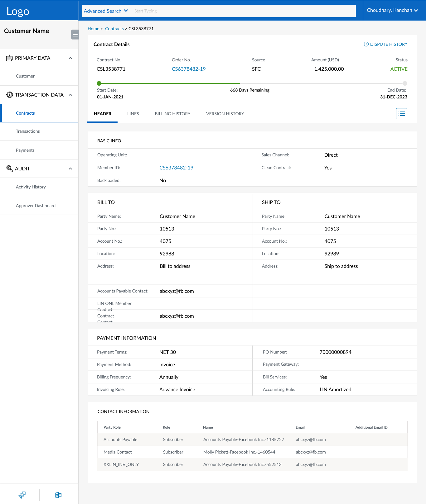
Task: Click the Dispute History info icon
Action: (x=366, y=44)
